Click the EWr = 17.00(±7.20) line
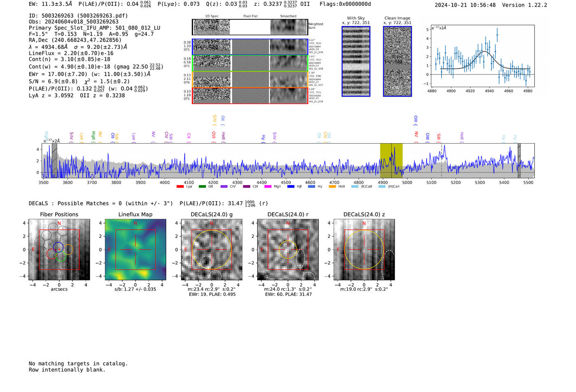This screenshot has width=576, height=392. click(x=90, y=74)
